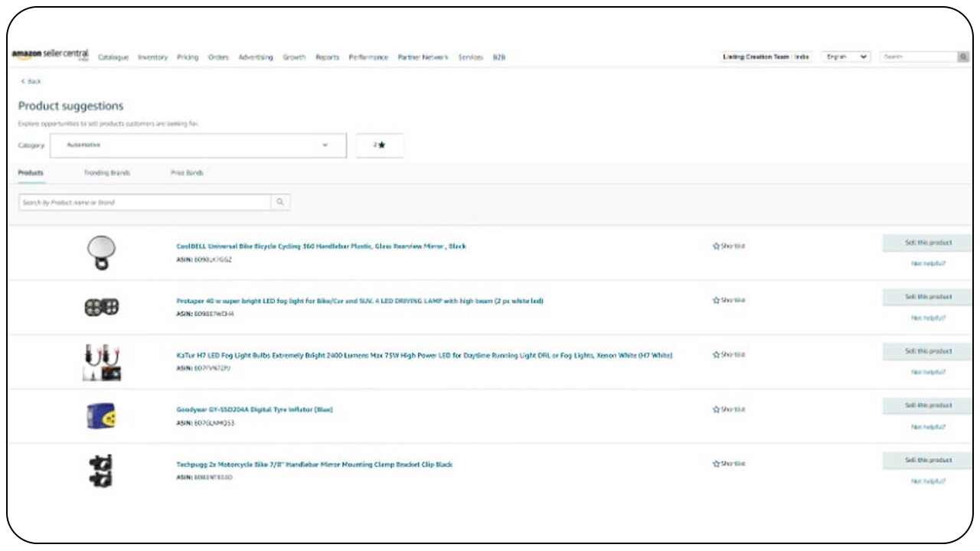Click the Amazon Seller Central logo
The image size is (980, 551).
click(50, 56)
